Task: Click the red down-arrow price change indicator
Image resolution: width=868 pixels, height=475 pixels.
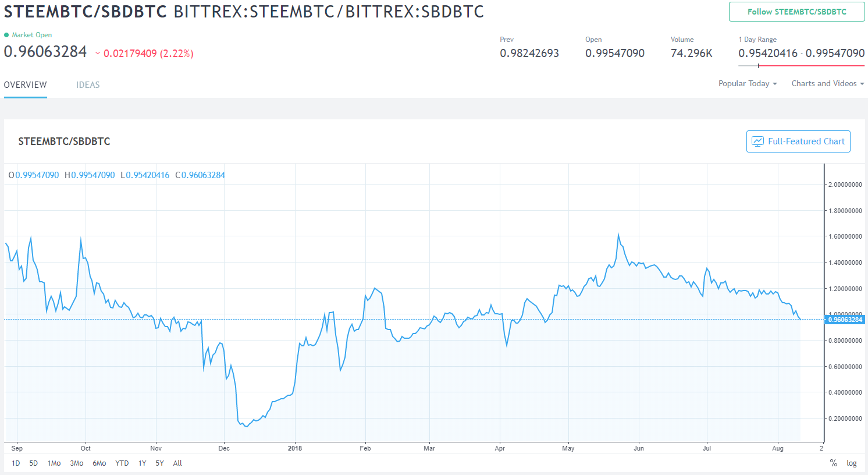Action: click(97, 54)
